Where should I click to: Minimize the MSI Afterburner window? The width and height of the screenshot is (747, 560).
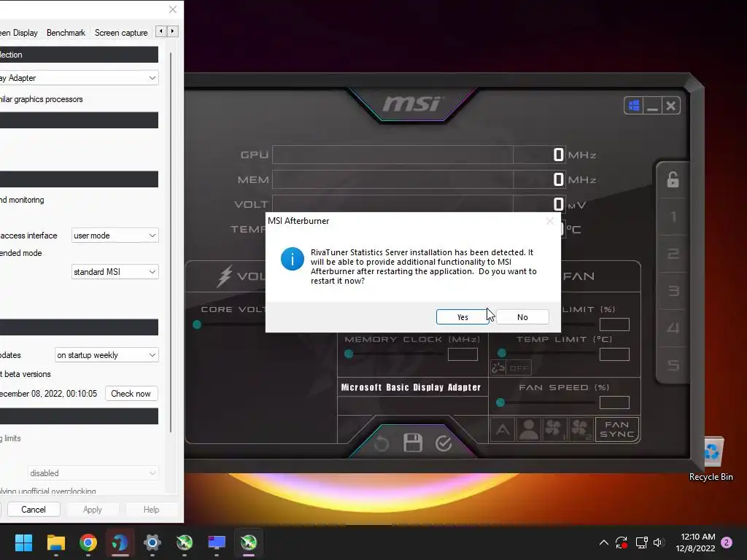652,106
